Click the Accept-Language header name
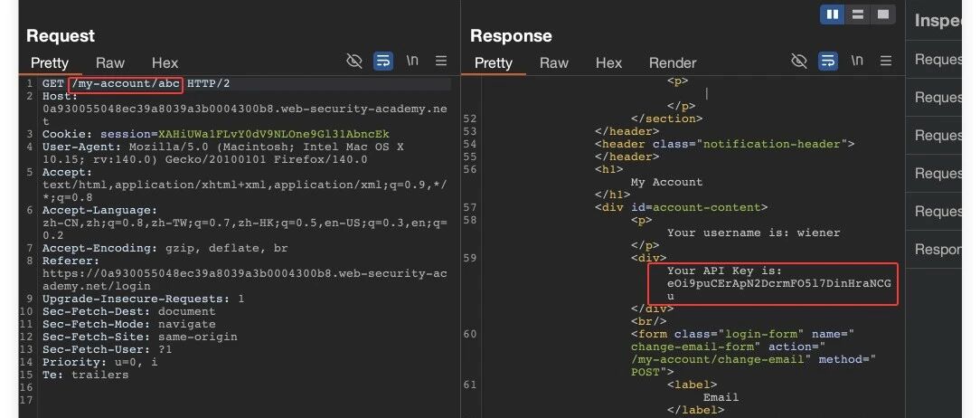Image resolution: width=980 pixels, height=418 pixels. 100,210
